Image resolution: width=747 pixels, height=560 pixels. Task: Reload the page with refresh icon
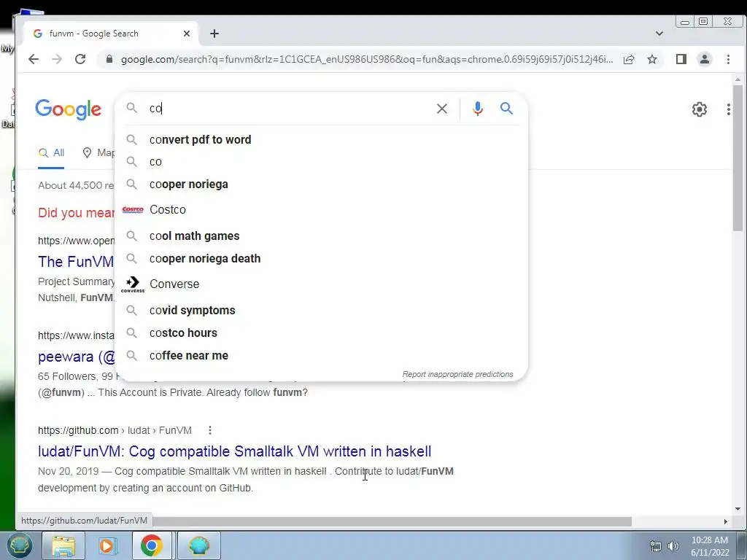coord(80,59)
